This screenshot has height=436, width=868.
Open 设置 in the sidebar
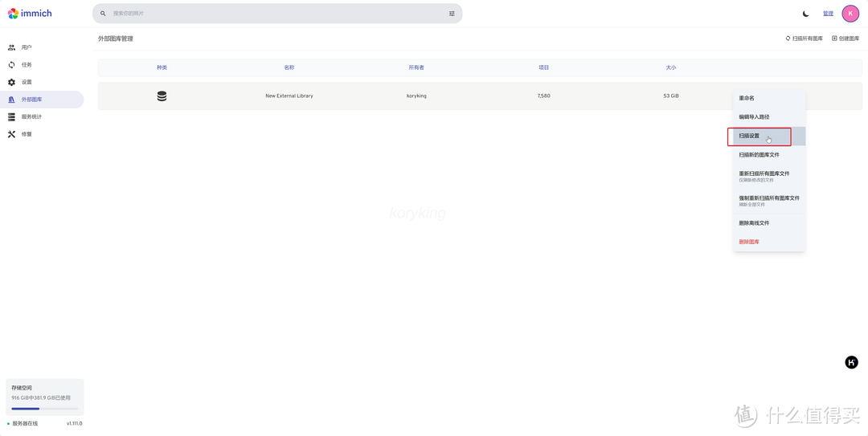(42, 82)
